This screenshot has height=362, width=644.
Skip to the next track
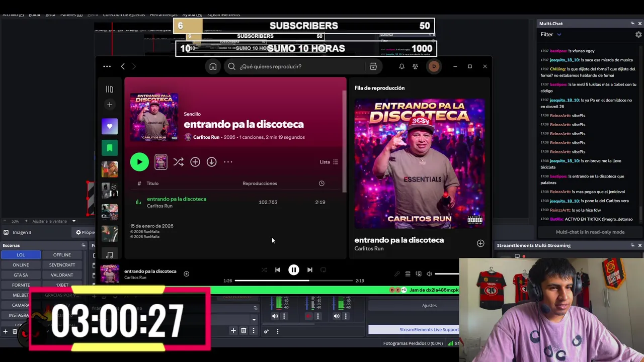click(310, 270)
